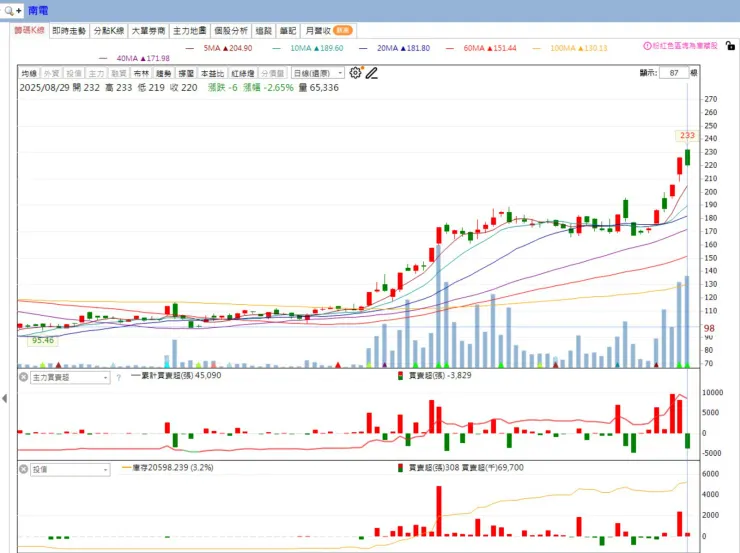Click the pink info circle icon
Viewport: 740px width, 553px height.
647,46
